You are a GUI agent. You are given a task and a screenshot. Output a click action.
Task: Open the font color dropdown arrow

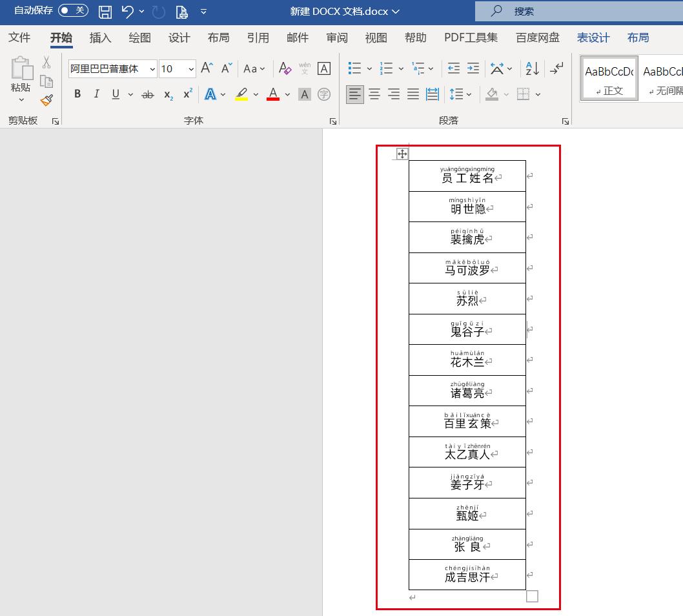click(287, 94)
